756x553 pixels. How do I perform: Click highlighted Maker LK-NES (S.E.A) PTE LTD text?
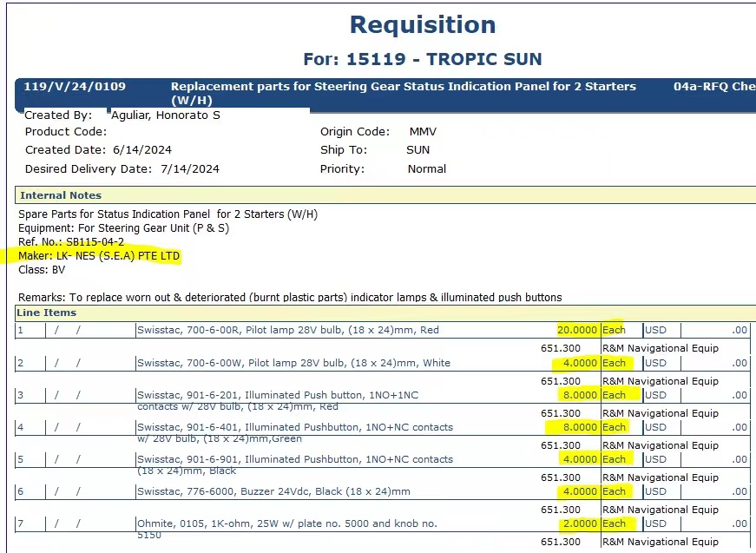pos(100,256)
